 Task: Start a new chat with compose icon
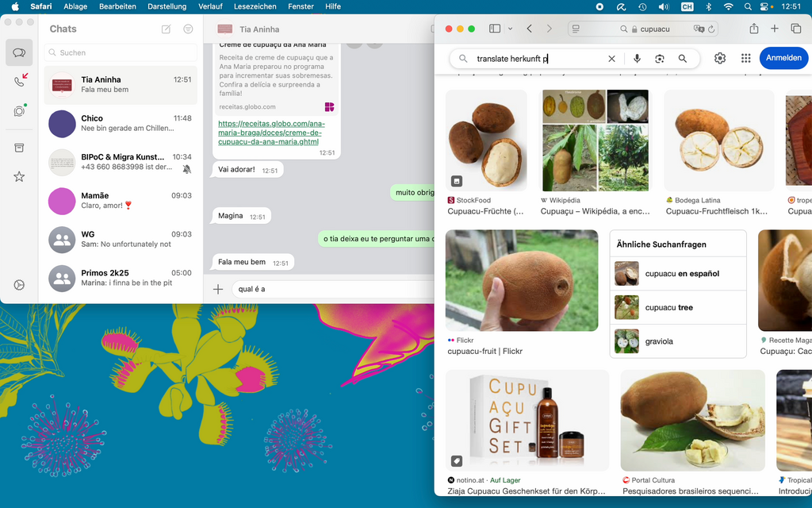coord(167,29)
